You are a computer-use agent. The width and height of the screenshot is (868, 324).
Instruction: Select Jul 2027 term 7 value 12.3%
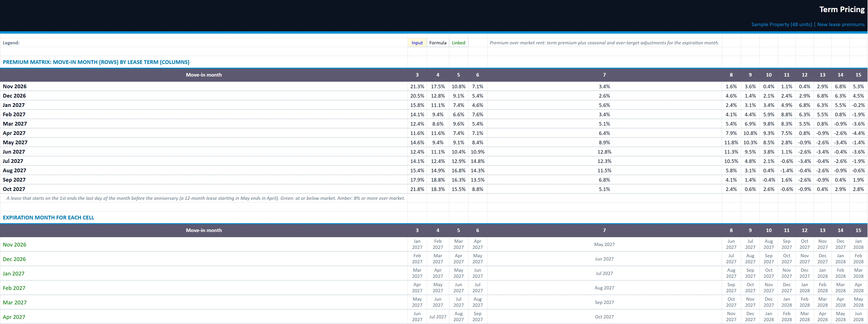pyautogui.click(x=604, y=161)
